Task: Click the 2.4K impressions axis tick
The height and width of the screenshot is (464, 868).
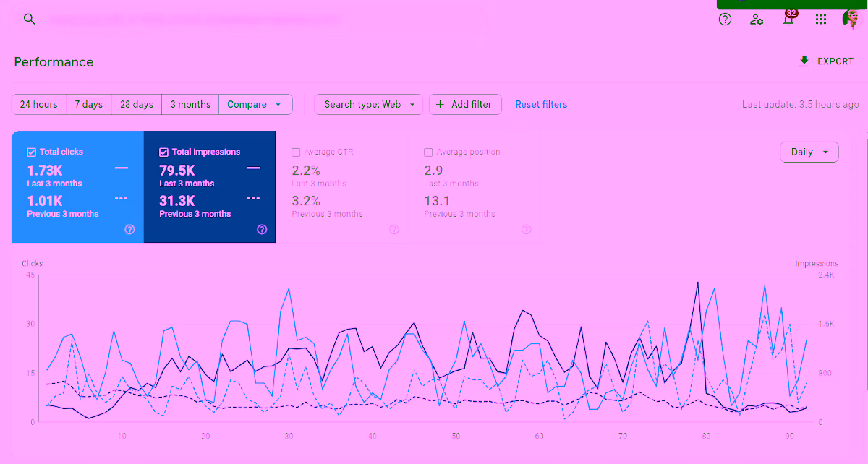Action: pyautogui.click(x=826, y=275)
